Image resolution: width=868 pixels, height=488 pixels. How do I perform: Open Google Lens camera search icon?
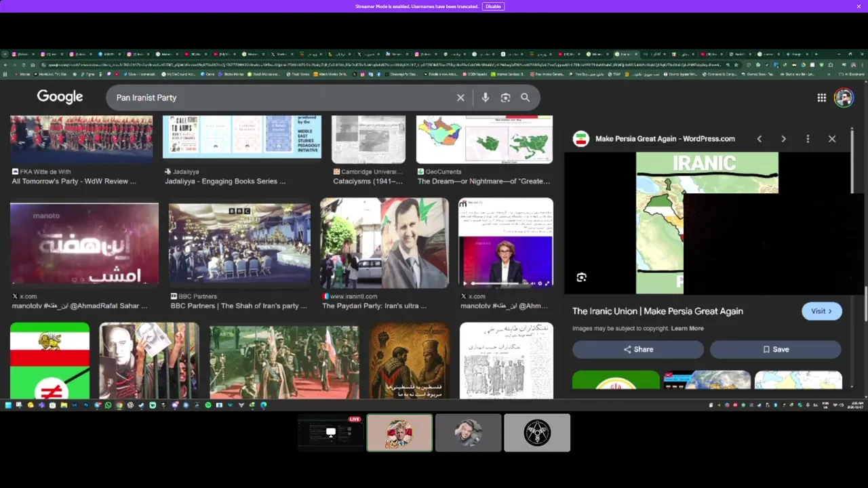tap(505, 98)
